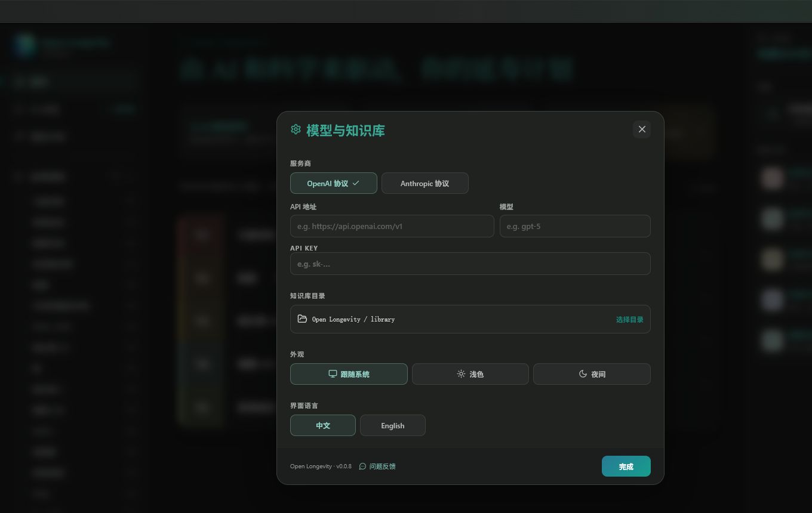Click the checkmark in OpenAI 协议
Viewport: 812px width, 513px height.
[x=356, y=183]
